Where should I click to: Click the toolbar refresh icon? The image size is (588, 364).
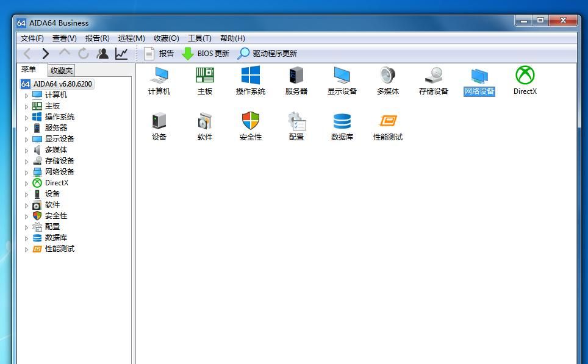pos(84,54)
